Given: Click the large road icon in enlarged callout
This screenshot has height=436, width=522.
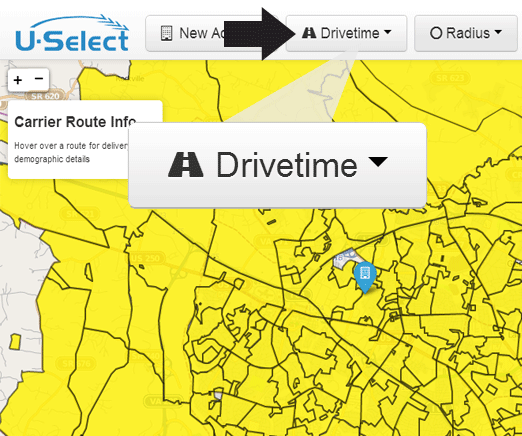Looking at the screenshot, I should 186,164.
